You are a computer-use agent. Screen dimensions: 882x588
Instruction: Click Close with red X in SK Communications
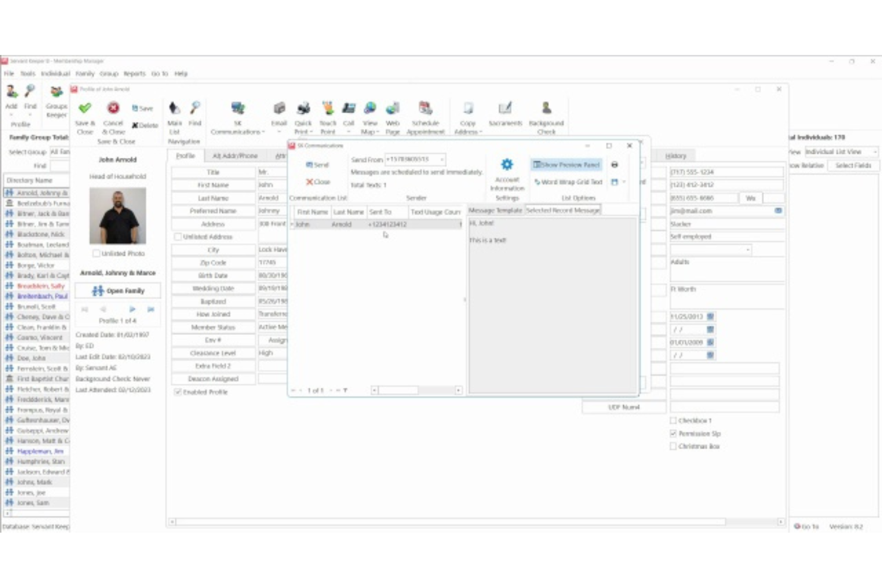318,182
